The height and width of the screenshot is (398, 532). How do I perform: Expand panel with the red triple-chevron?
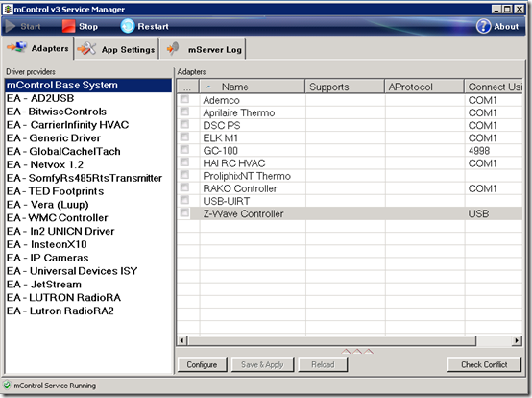[357, 352]
